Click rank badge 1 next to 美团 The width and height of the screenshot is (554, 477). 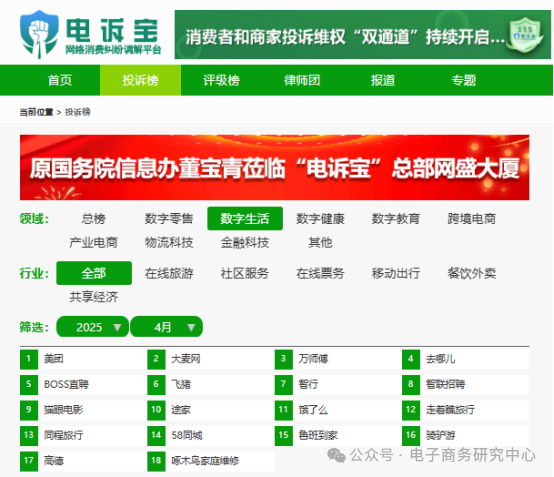coord(29,359)
